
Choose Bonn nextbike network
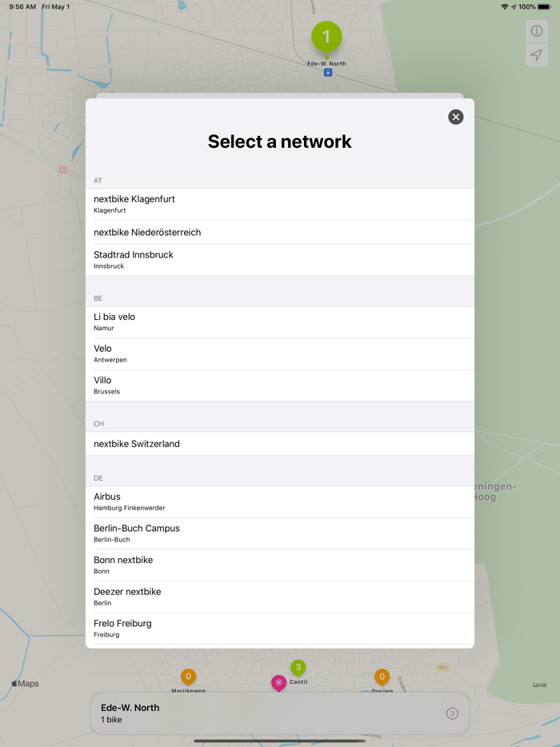(280, 565)
